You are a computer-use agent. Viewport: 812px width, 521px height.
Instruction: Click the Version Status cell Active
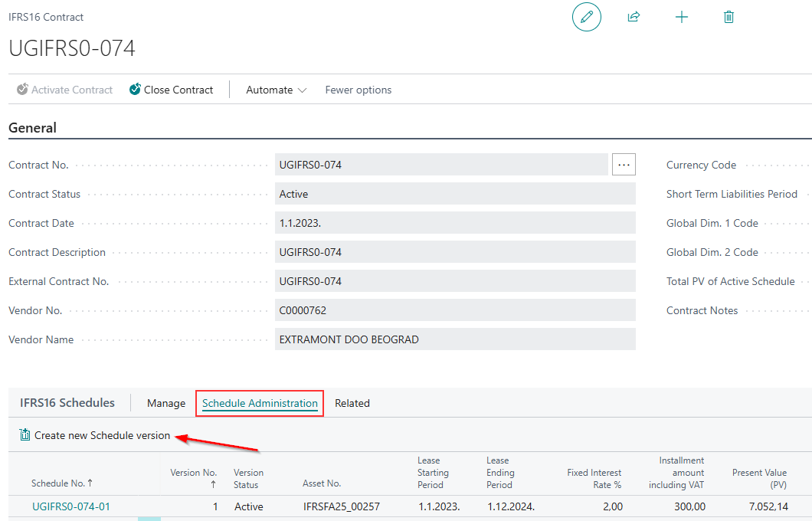248,506
